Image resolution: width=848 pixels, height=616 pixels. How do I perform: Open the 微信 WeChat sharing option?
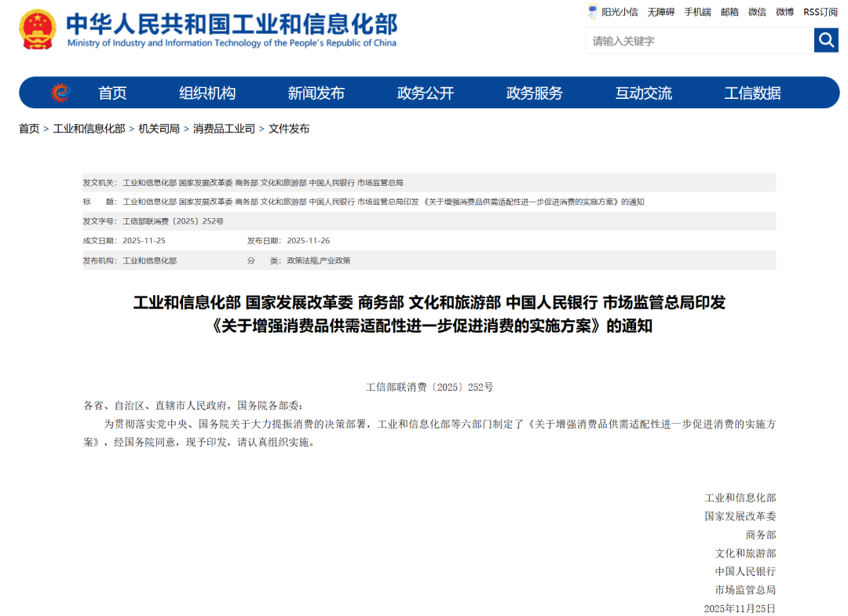[755, 12]
